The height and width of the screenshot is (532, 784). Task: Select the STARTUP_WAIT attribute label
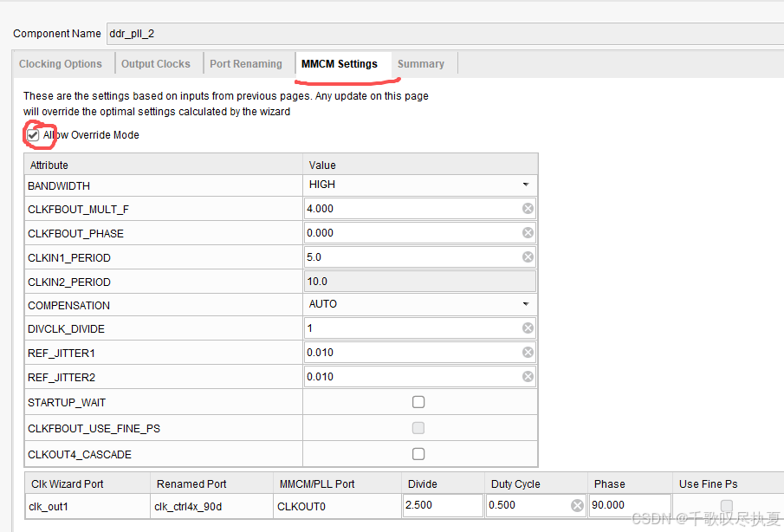pyautogui.click(x=67, y=403)
